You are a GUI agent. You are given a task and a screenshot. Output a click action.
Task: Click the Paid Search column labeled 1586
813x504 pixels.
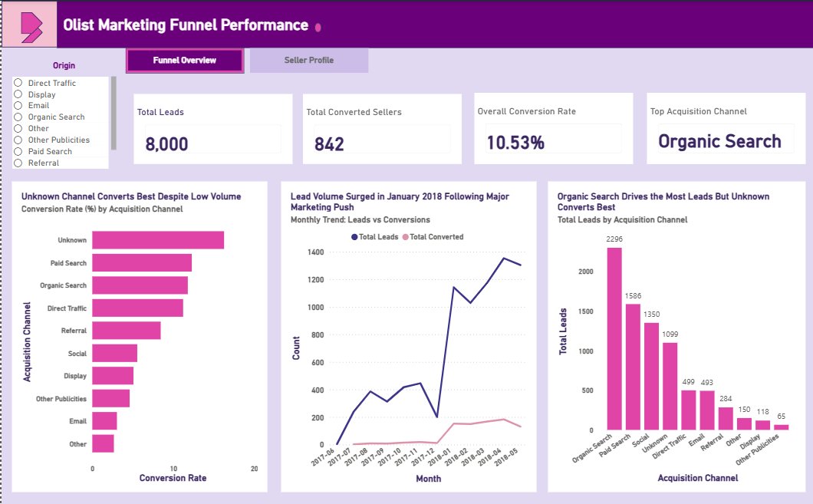[633, 367]
